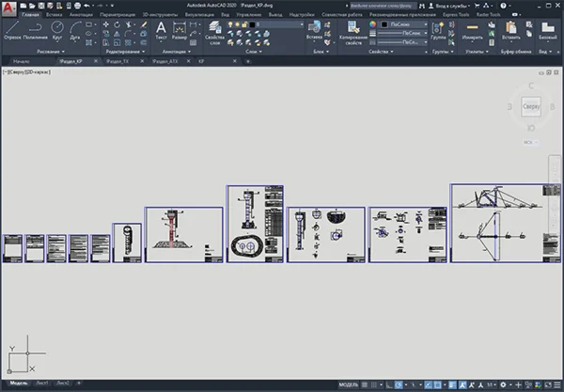Expand the Блок panel
This screenshot has height=392, width=564.
point(321,52)
